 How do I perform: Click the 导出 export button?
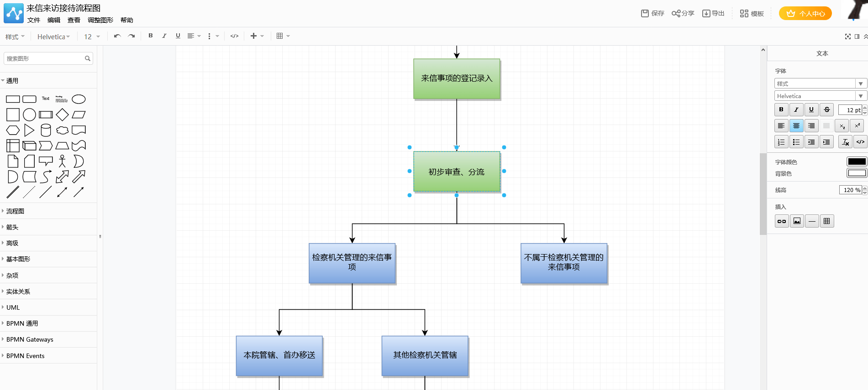coord(713,13)
